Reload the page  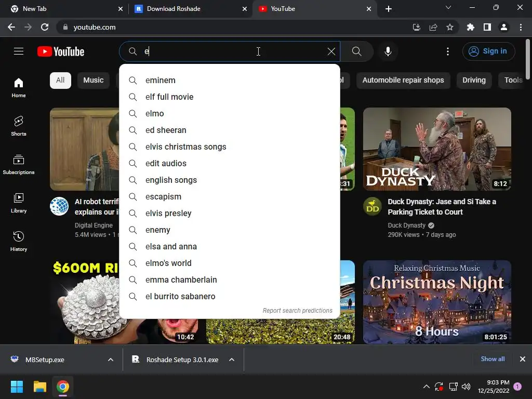[45, 27]
